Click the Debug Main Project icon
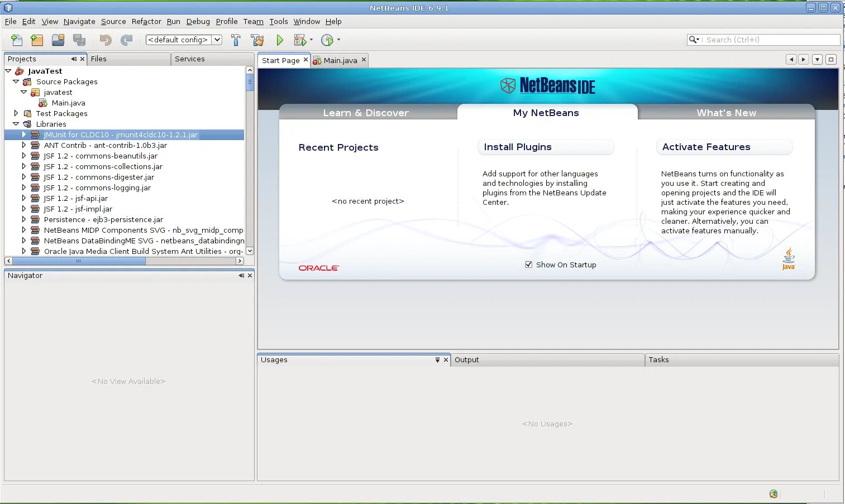This screenshot has height=504, width=845. [300, 40]
